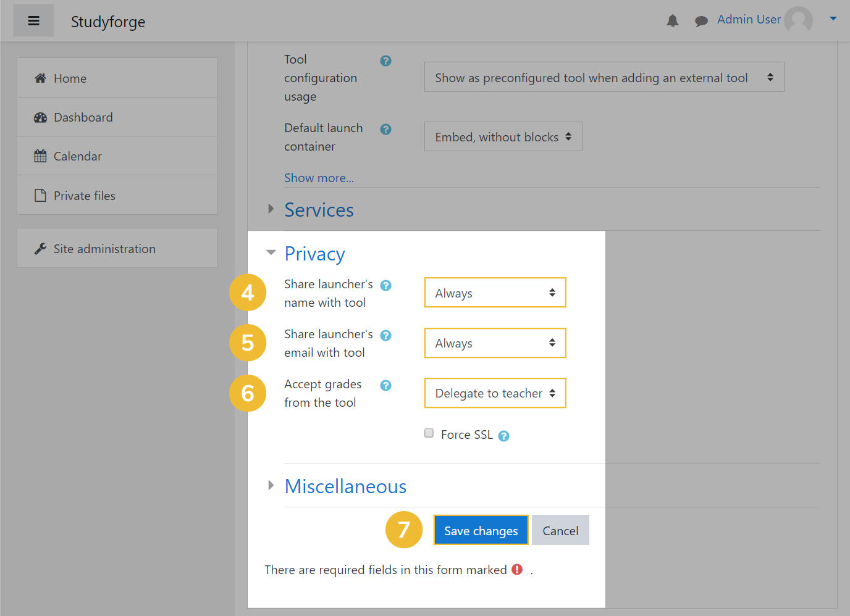Screen dimensions: 850x616
Task: Open Dashboard from sidebar
Action: point(117,117)
